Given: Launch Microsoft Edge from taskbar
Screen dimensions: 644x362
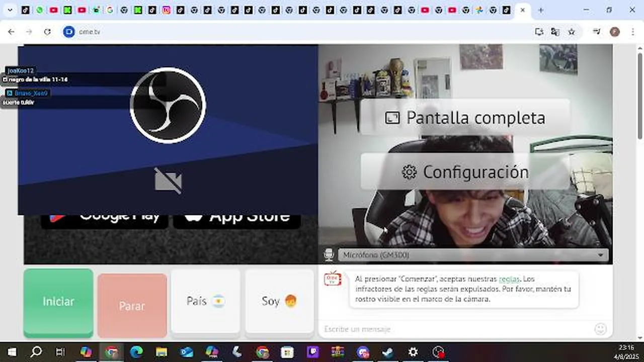Looking at the screenshot, I should (x=136, y=352).
